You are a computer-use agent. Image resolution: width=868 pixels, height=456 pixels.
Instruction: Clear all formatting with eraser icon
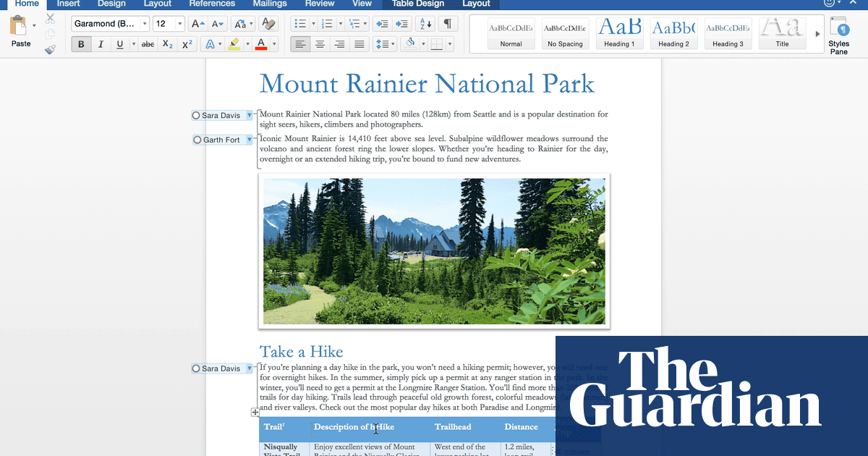[268, 24]
